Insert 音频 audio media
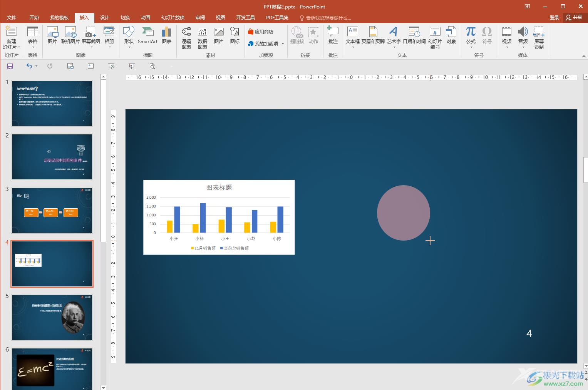 pos(523,32)
